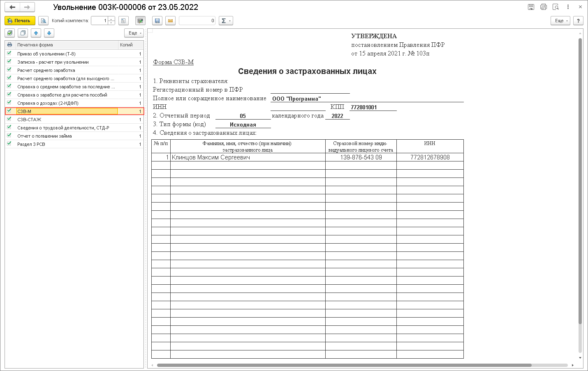The width and height of the screenshot is (588, 371).
Task: Click the Печатная форма column header
Action: click(x=67, y=45)
